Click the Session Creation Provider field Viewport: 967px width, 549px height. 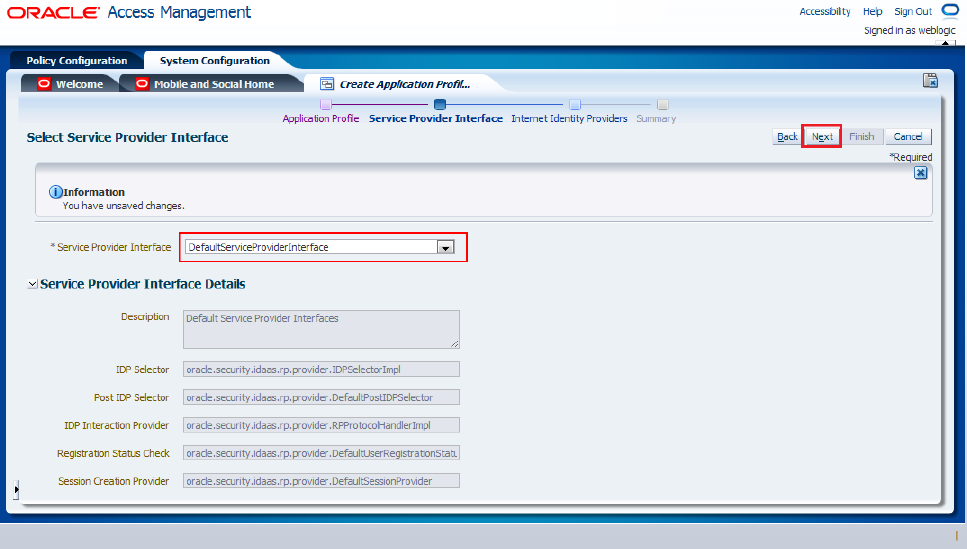321,481
